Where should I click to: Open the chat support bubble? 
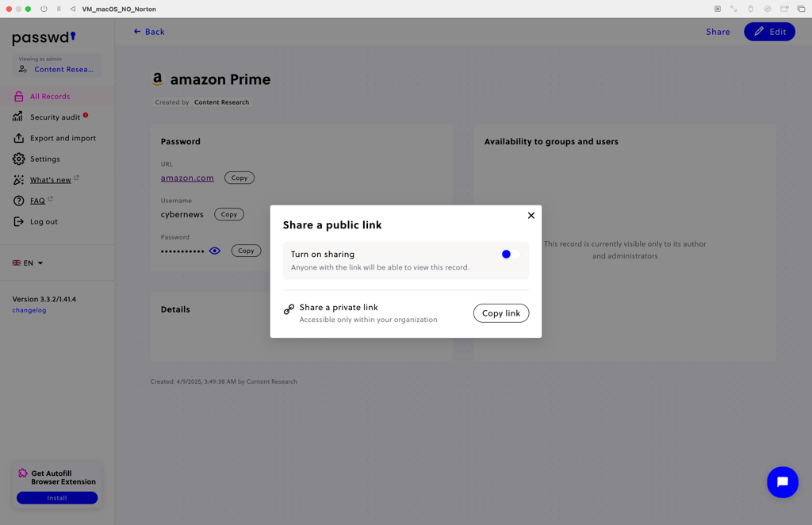click(783, 482)
